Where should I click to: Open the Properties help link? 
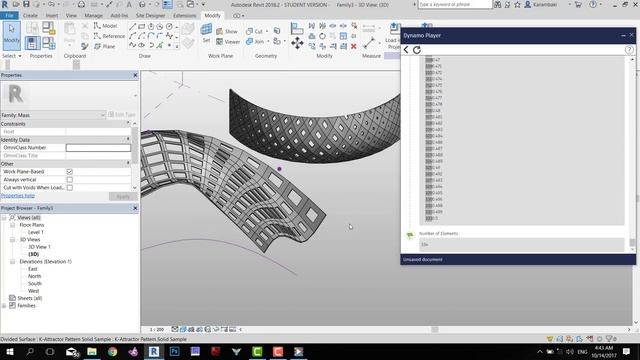pyautogui.click(x=18, y=196)
